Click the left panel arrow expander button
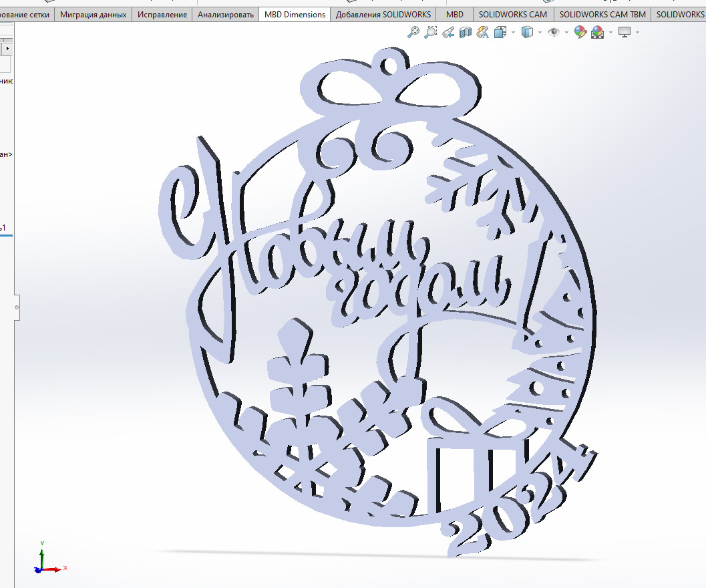Viewport: 706px width, 588px height. pos(7,48)
